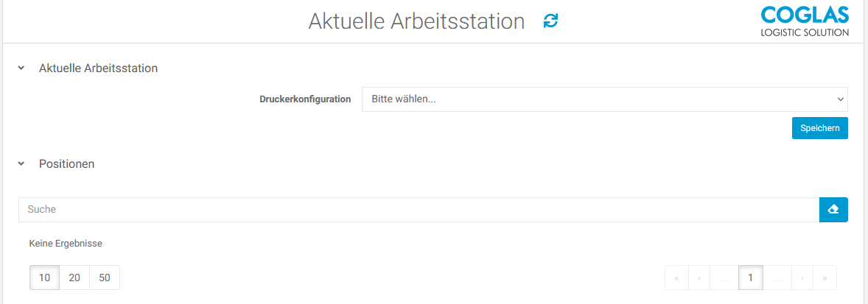Open the Druckerkonfiguration dropdown
The width and height of the screenshot is (868, 304).
(604, 99)
